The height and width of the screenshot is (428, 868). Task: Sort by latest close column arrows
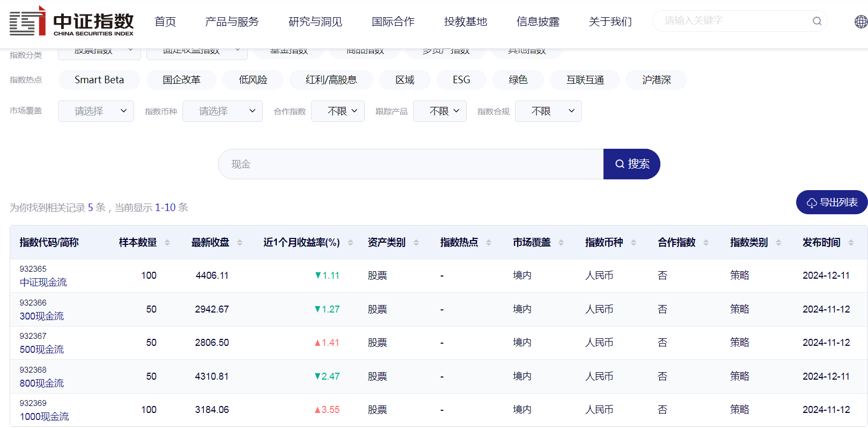[x=240, y=243]
